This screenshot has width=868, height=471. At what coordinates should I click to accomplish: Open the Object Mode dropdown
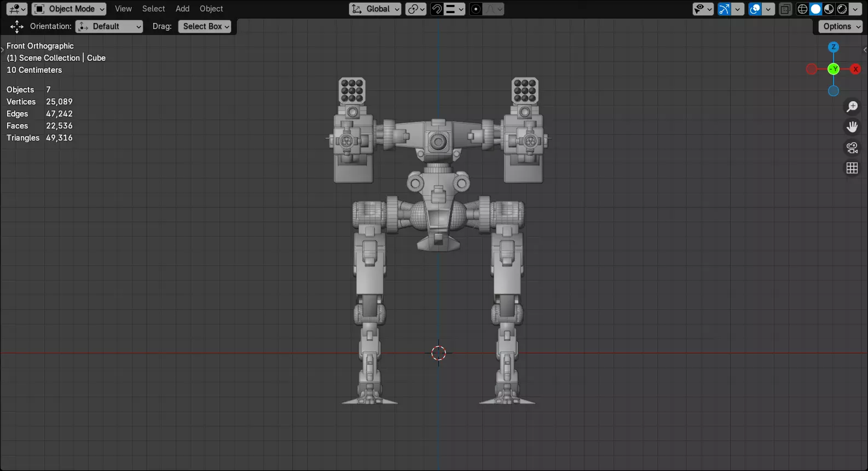pyautogui.click(x=69, y=9)
